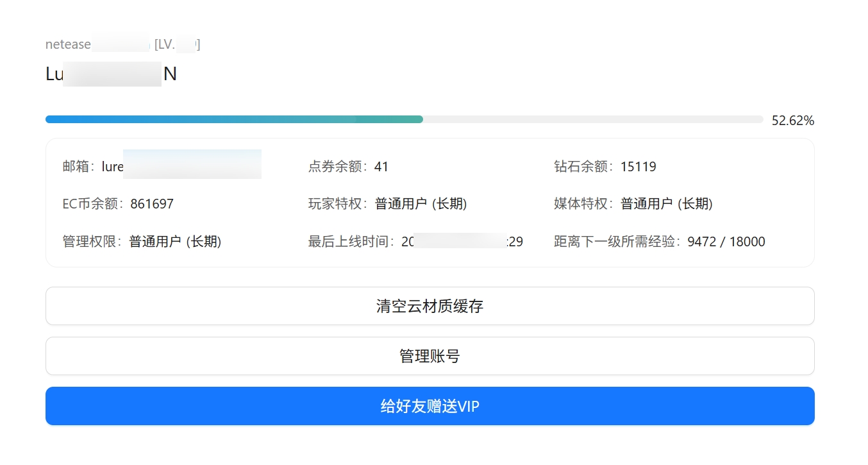Click the 清空云材质缓存 button
The width and height of the screenshot is (868, 465).
click(430, 306)
